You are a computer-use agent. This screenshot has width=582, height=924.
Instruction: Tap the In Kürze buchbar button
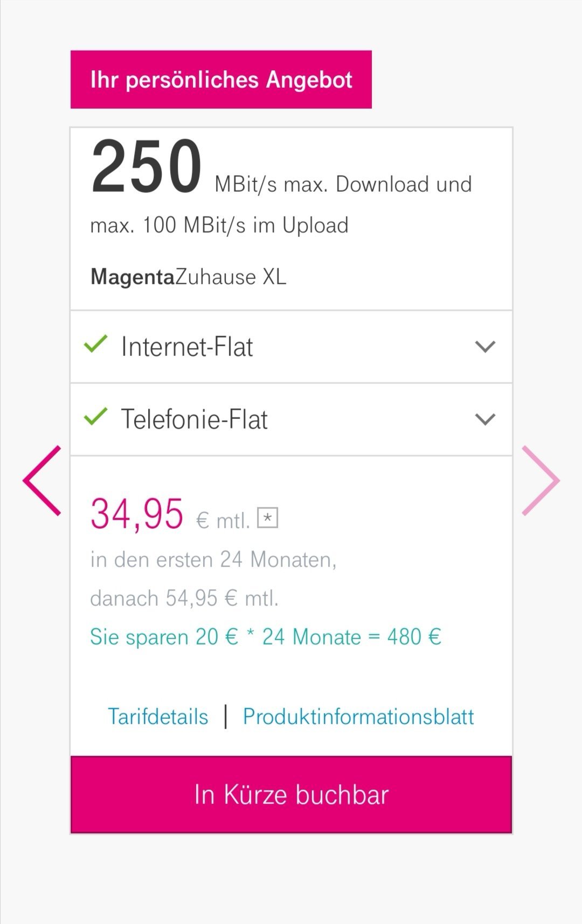(291, 795)
